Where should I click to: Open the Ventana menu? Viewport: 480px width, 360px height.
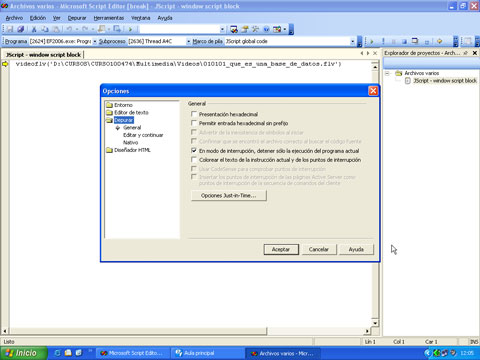tap(141, 18)
